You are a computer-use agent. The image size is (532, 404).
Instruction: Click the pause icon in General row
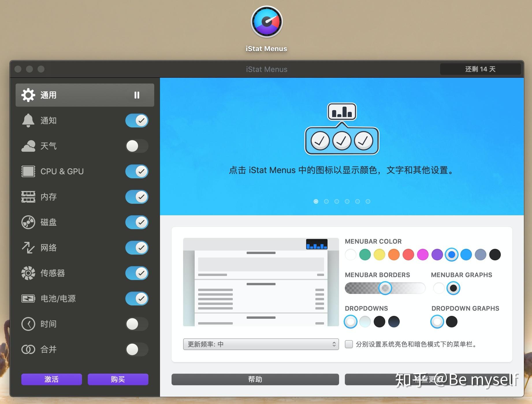tap(137, 95)
